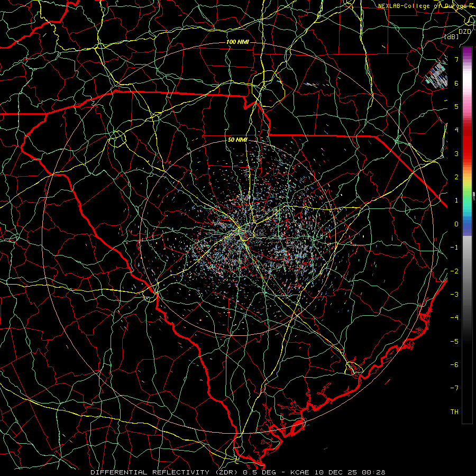The image size is (476, 476).
Task: Click the color scale tick label "5"
Action: click(456, 106)
